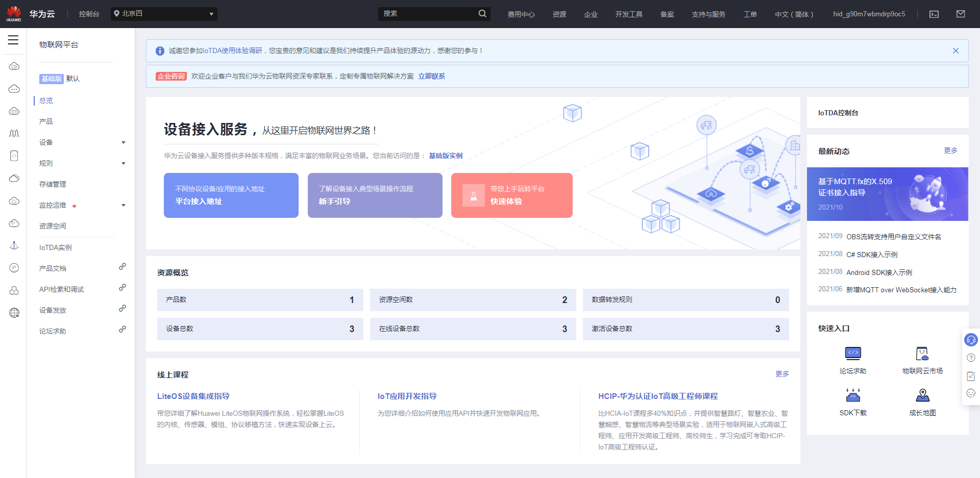Image resolution: width=980 pixels, height=478 pixels.
Task: Click the search magnifier icon
Action: [x=482, y=14]
